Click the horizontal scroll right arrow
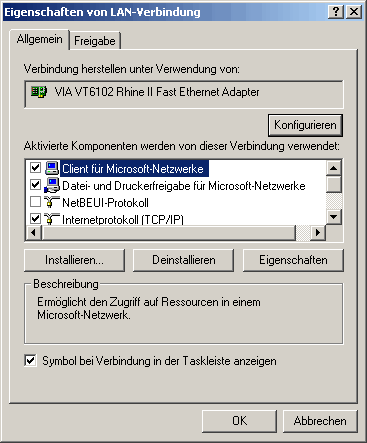 point(318,232)
